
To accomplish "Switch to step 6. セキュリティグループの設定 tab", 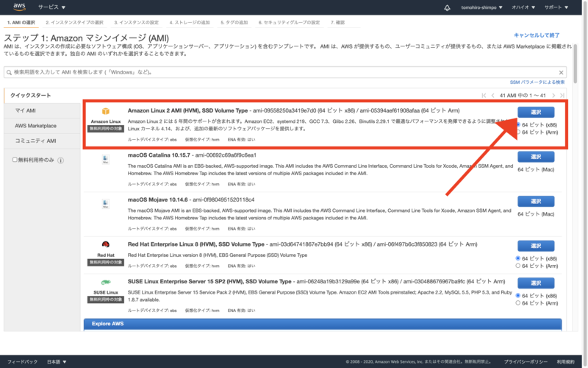I will pyautogui.click(x=289, y=23).
